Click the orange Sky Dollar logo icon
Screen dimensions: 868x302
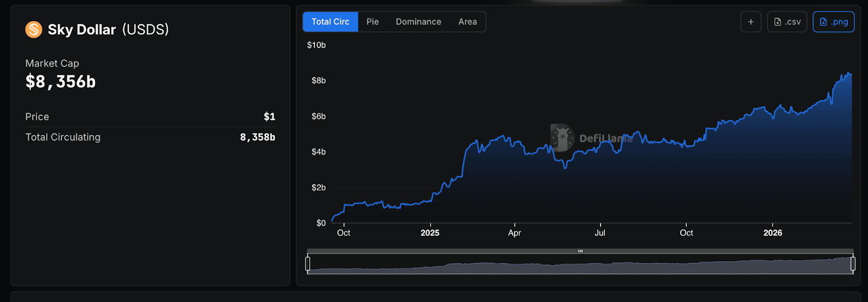point(34,29)
